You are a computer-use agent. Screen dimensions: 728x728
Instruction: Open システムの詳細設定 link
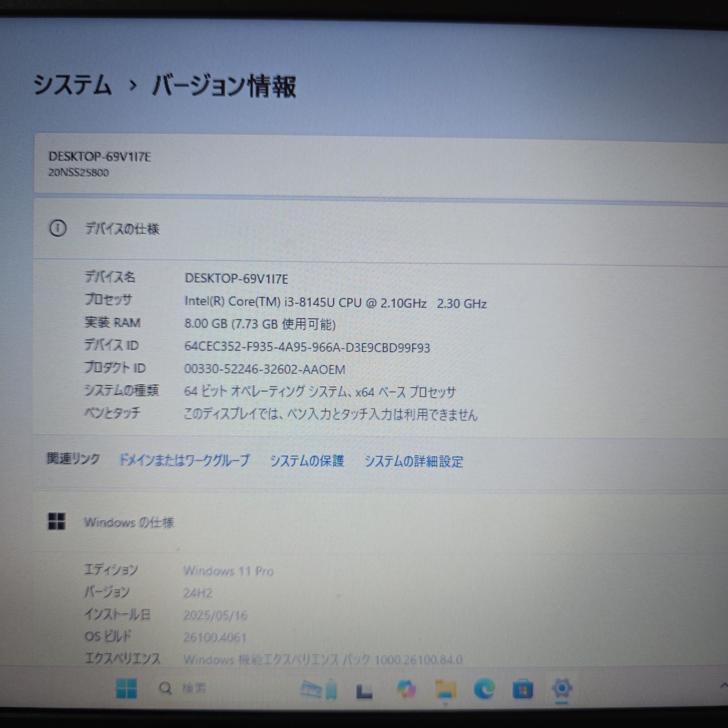[x=414, y=461]
